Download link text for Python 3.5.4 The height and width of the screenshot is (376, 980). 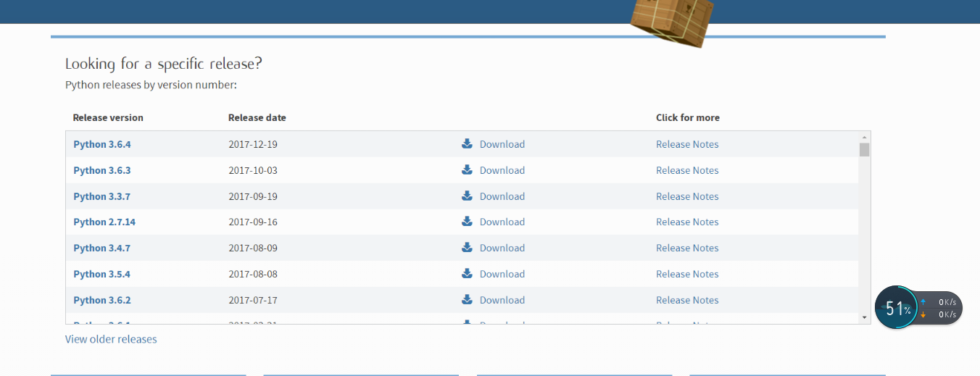(502, 274)
